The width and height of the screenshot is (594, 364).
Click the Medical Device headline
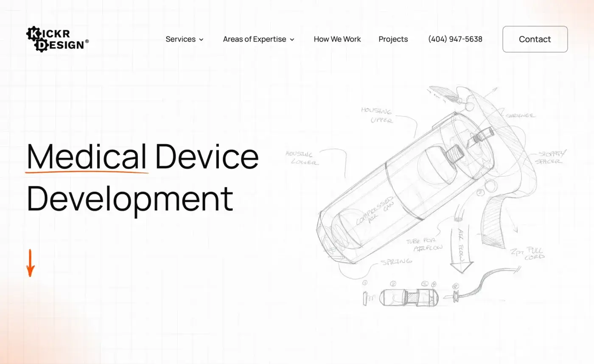(142, 156)
